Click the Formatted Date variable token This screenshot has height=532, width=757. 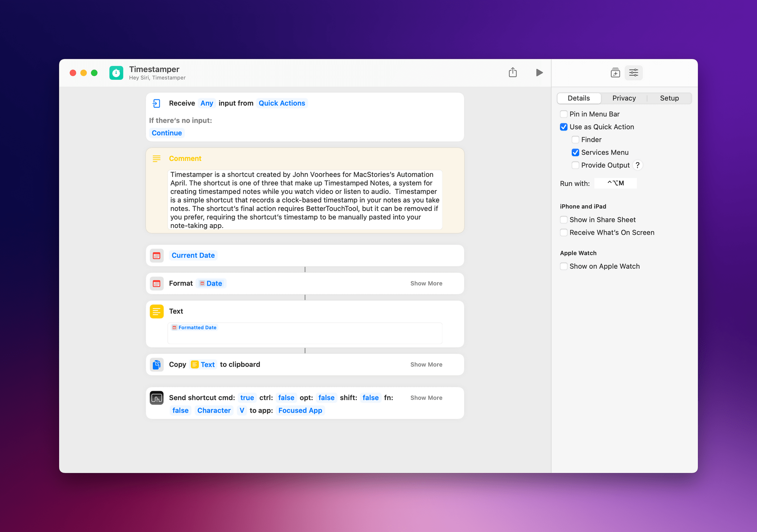click(194, 328)
